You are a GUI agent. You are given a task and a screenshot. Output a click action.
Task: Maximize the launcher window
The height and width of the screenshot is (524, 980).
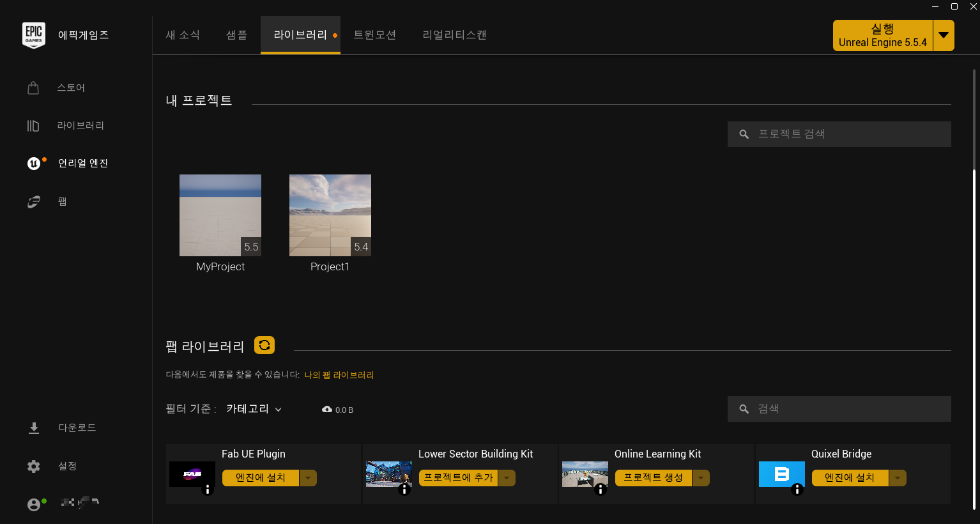pos(954,6)
